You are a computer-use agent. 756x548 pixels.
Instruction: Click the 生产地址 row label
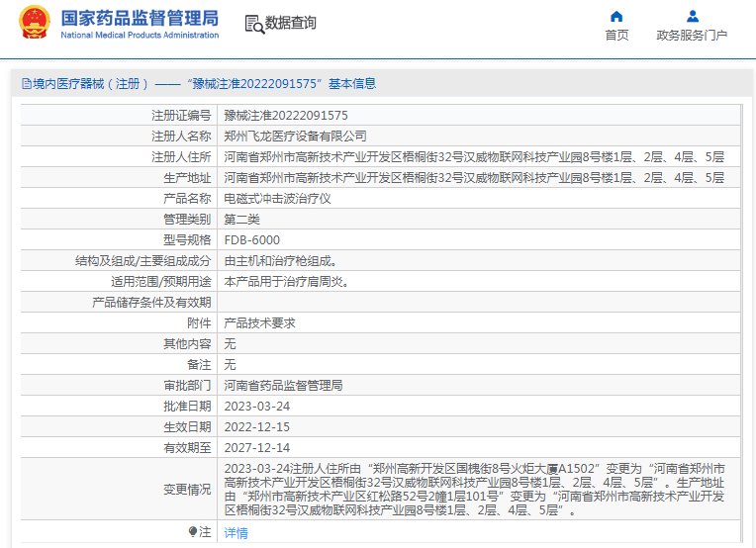(187, 177)
